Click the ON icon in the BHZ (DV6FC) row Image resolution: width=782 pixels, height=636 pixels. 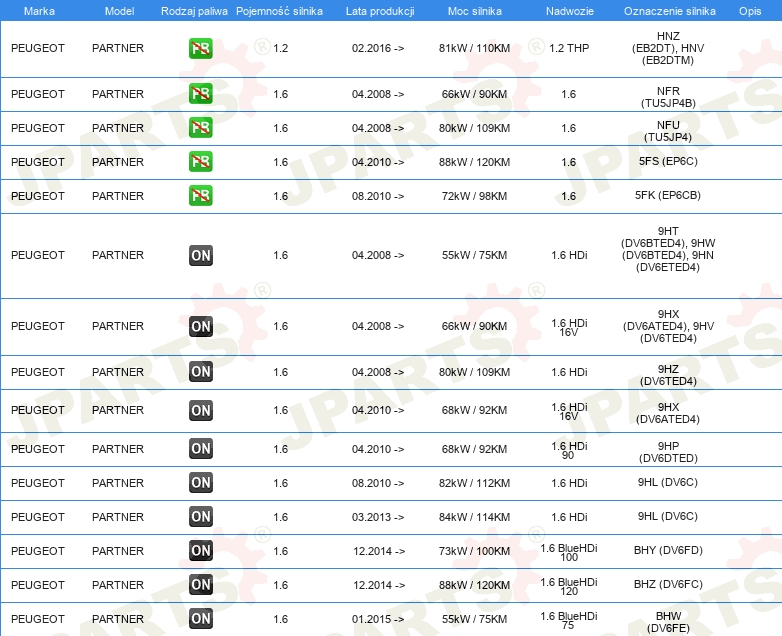point(200,585)
